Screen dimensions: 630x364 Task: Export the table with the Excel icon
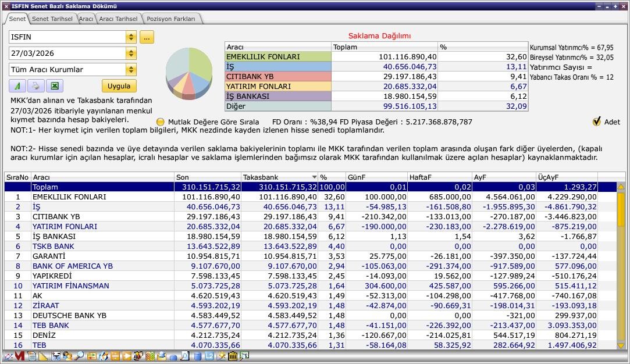(x=54, y=86)
